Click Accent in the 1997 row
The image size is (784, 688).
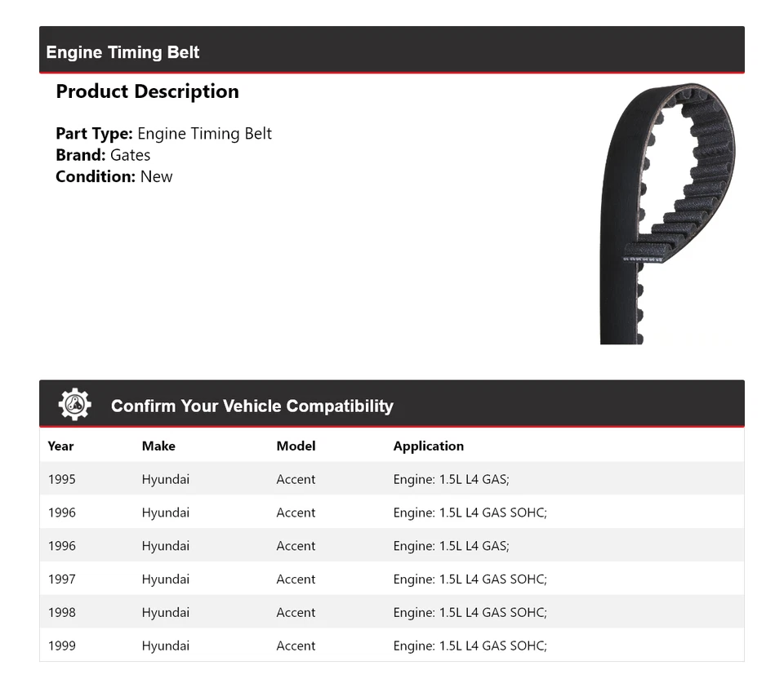point(296,579)
